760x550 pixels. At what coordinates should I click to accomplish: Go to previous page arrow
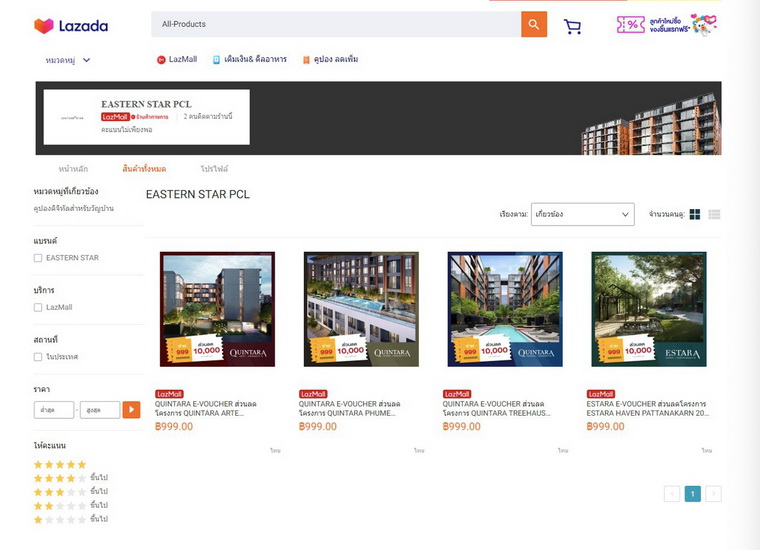(x=672, y=494)
